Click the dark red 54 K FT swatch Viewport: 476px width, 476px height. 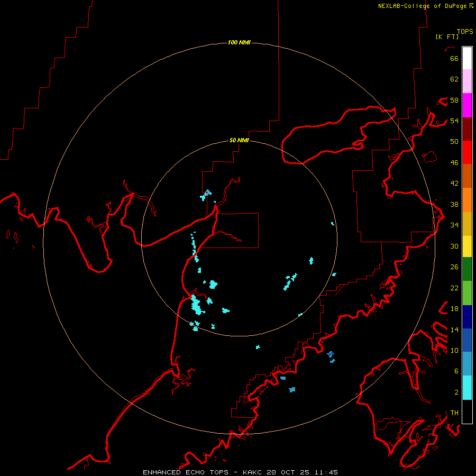[x=467, y=130]
